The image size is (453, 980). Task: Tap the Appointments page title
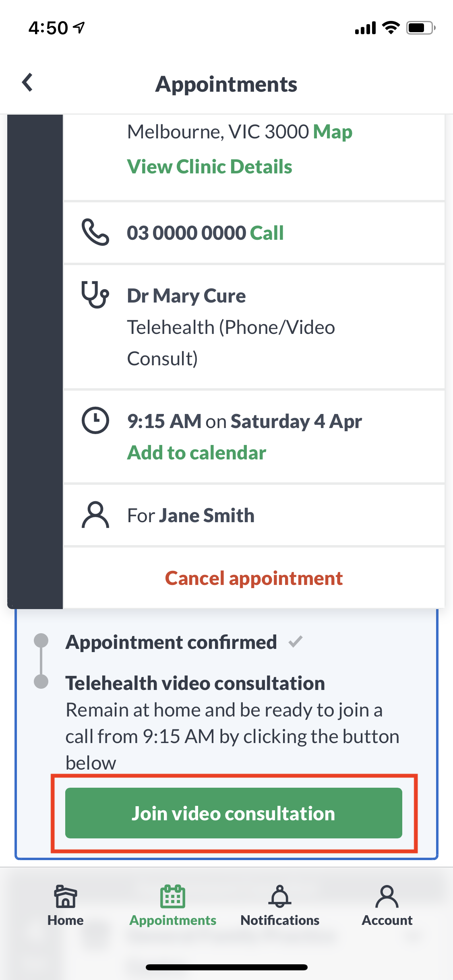pyautogui.click(x=226, y=84)
